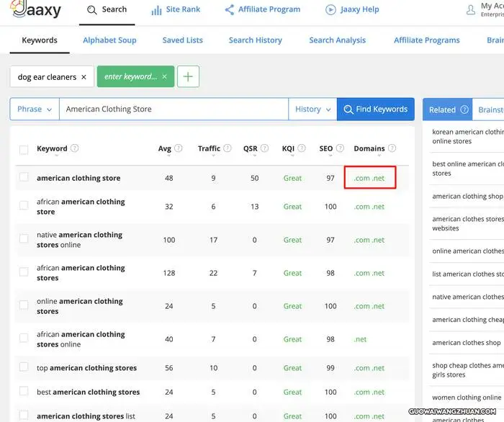Show help for the Avg column
The height and width of the screenshot is (422, 504).
pos(178,148)
